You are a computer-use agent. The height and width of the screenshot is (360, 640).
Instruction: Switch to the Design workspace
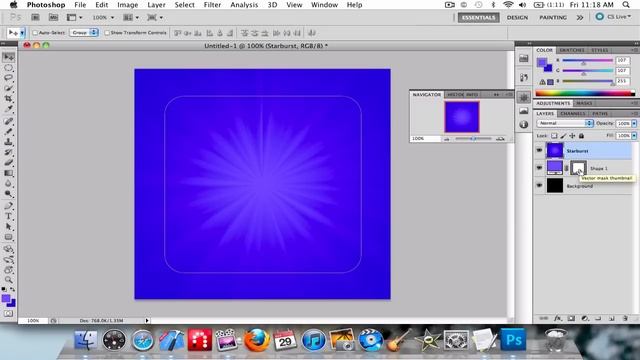pyautogui.click(x=517, y=18)
